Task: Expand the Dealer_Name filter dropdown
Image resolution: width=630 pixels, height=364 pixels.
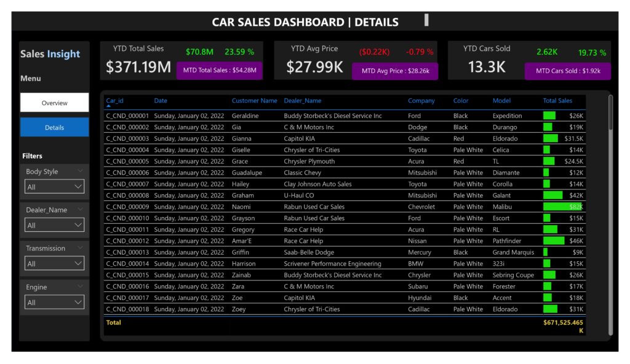Action: (55, 225)
